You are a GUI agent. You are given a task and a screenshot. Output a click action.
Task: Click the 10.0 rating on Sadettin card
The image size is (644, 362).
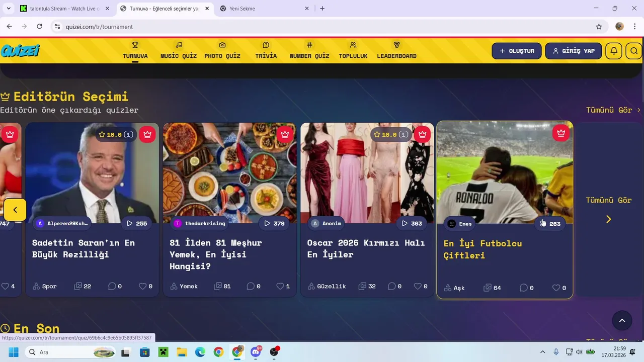(x=116, y=134)
